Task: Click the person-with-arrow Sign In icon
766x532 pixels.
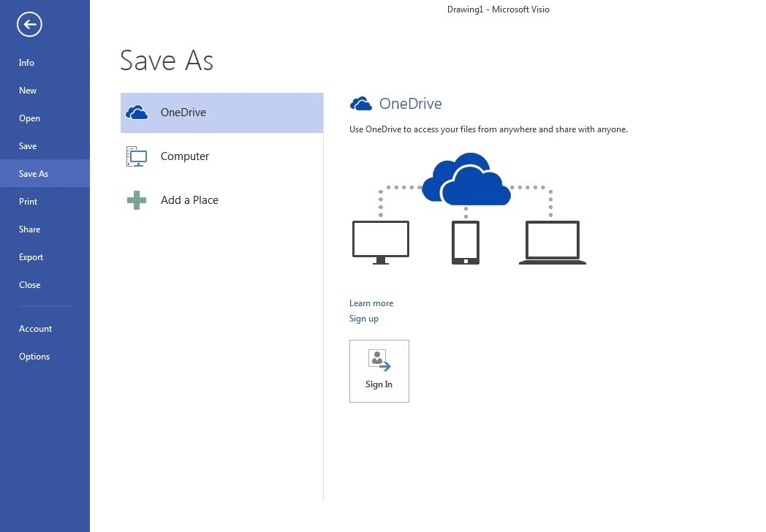Action: tap(379, 360)
